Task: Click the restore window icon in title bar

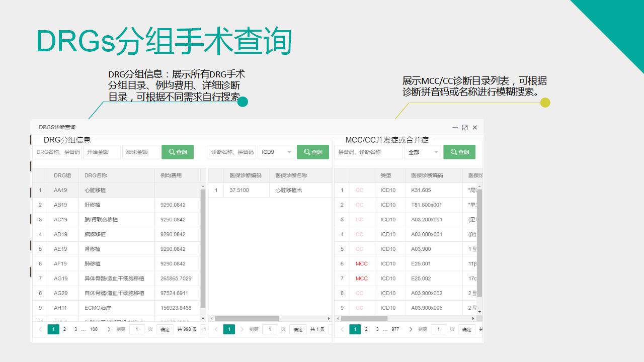Action: click(465, 128)
